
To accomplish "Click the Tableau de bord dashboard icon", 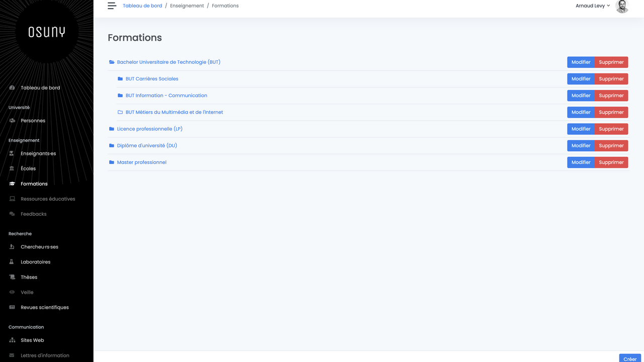I will tap(12, 88).
